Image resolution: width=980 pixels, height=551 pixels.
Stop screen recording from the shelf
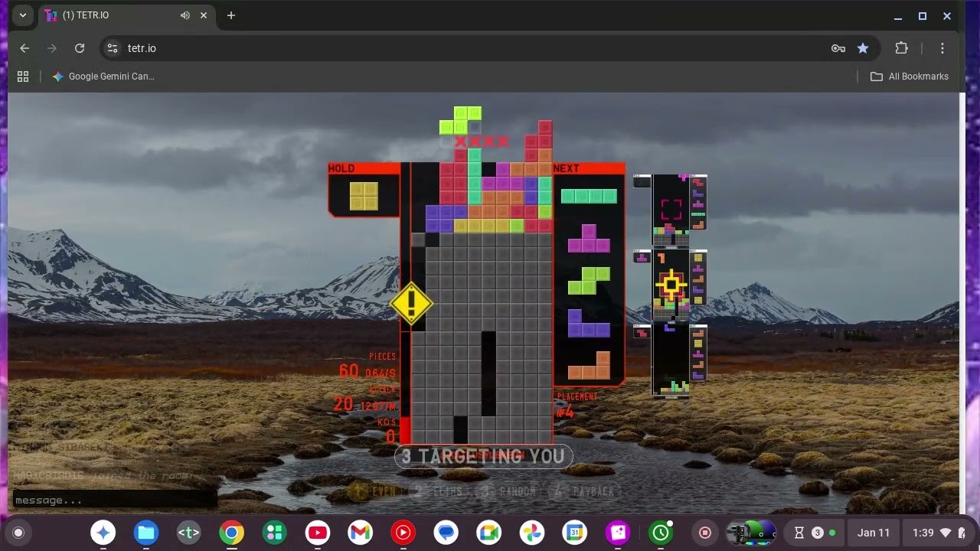point(705,533)
